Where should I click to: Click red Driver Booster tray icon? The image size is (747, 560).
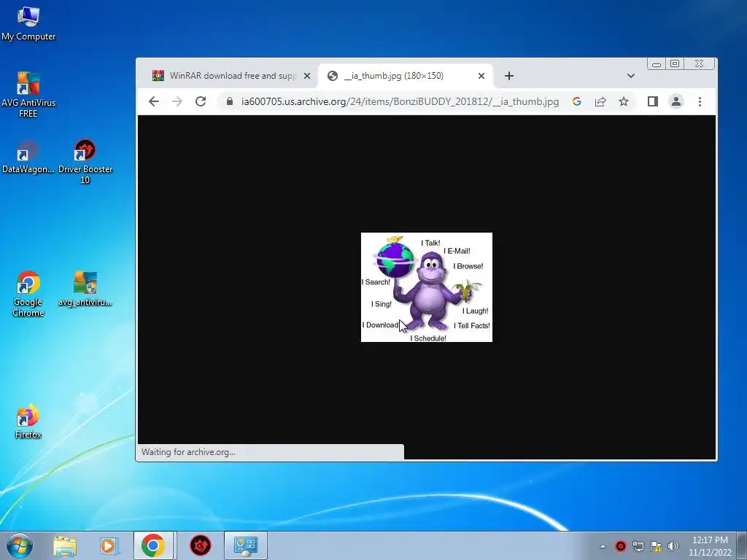click(x=621, y=546)
